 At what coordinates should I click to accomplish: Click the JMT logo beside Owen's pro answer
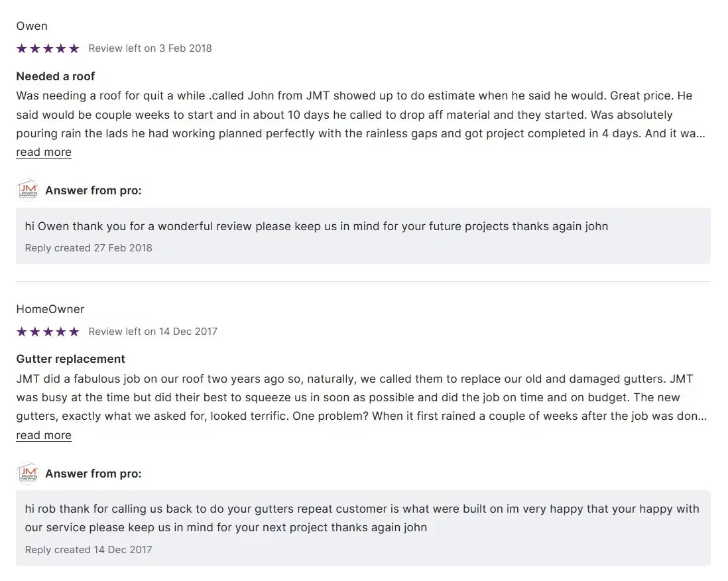tap(28, 190)
